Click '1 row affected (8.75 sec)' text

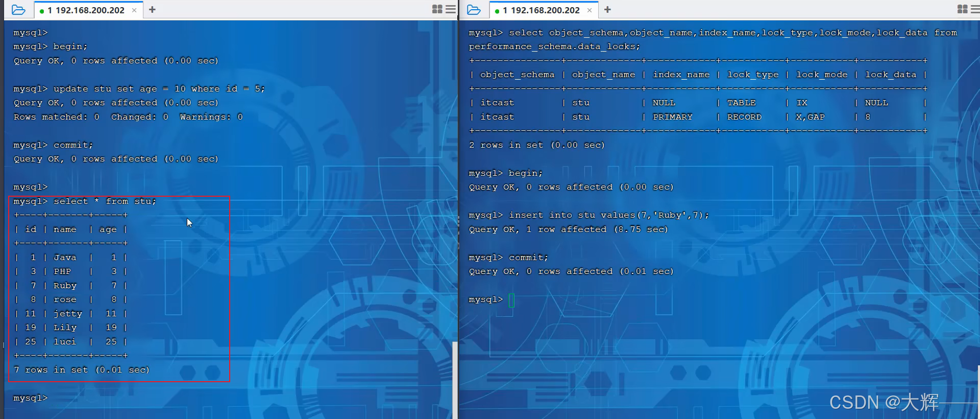coord(597,229)
